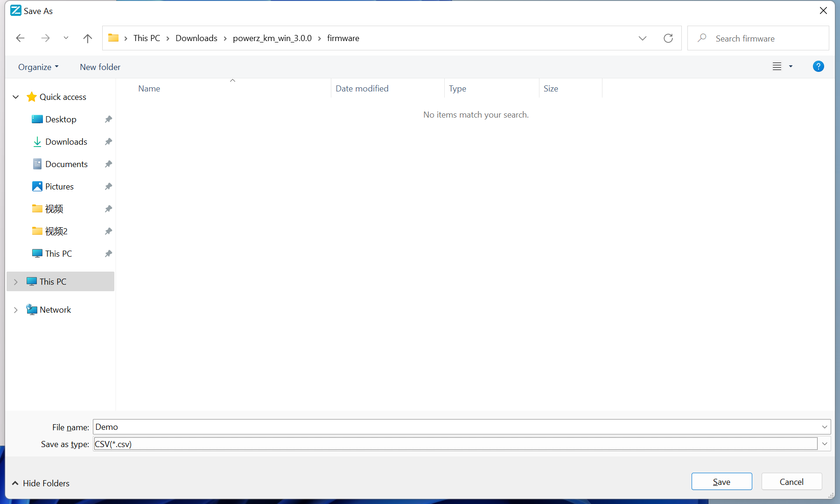Navigate to Downloads via breadcrumb path
Screen dimensions: 840x504
point(196,38)
